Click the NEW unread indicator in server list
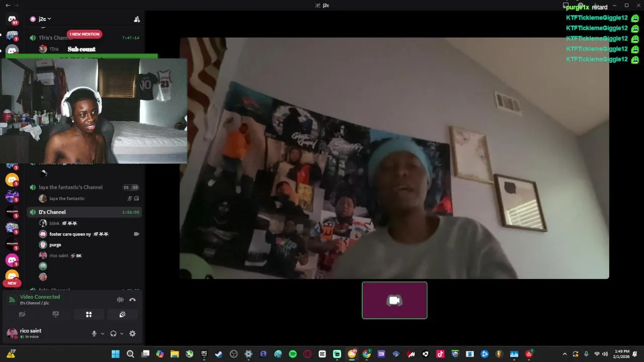644x362 pixels. click(12, 283)
